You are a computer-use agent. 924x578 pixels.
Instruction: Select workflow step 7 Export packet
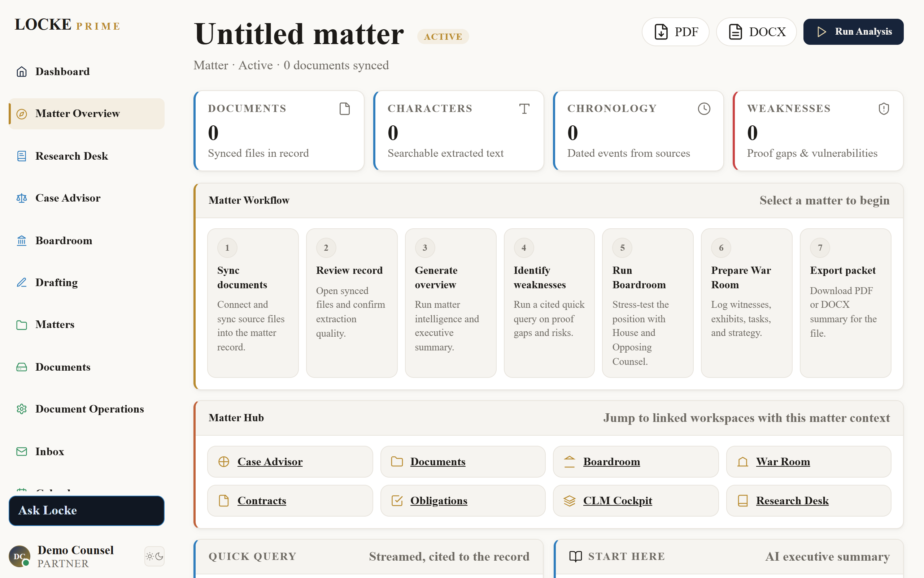tap(845, 303)
